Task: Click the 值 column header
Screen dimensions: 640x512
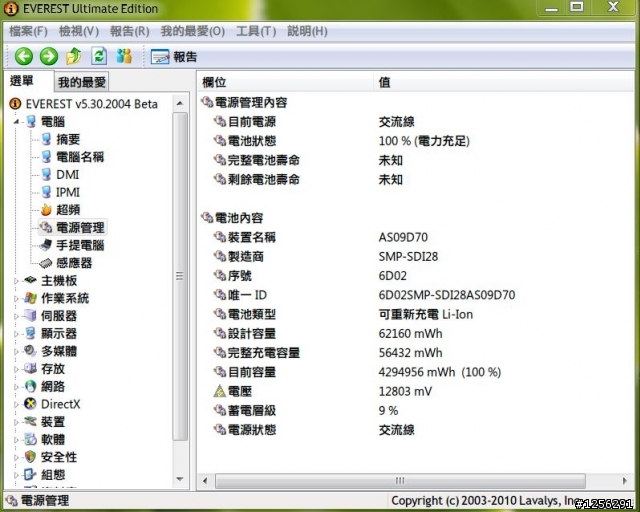Action: click(x=504, y=82)
